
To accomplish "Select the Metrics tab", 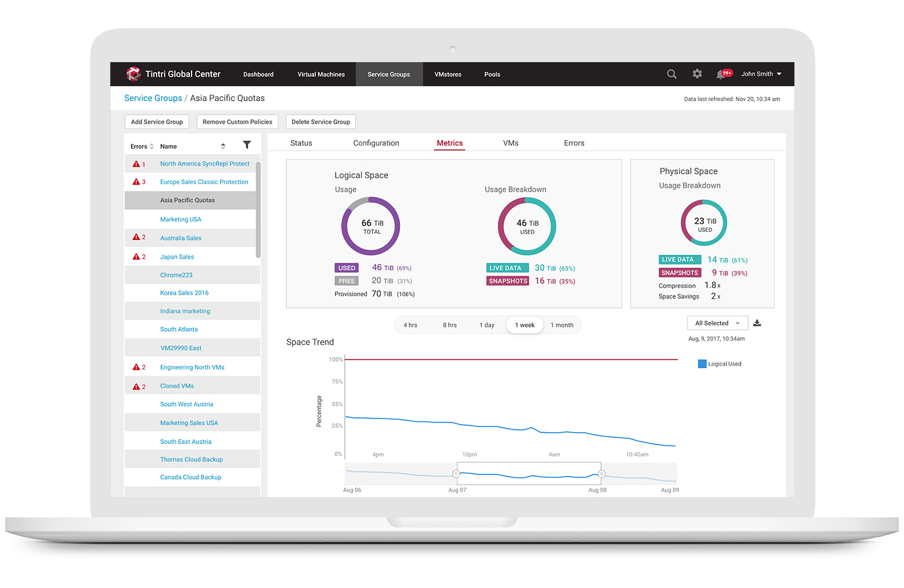I will coord(450,143).
